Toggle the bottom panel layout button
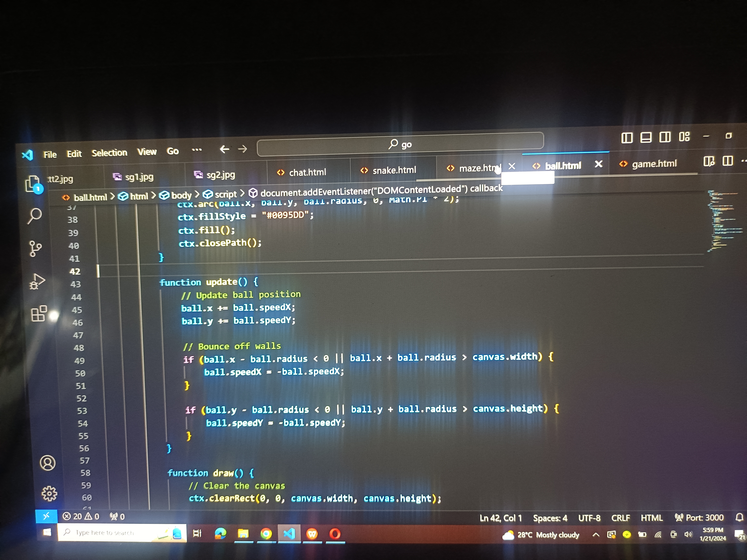747x560 pixels. pos(646,137)
